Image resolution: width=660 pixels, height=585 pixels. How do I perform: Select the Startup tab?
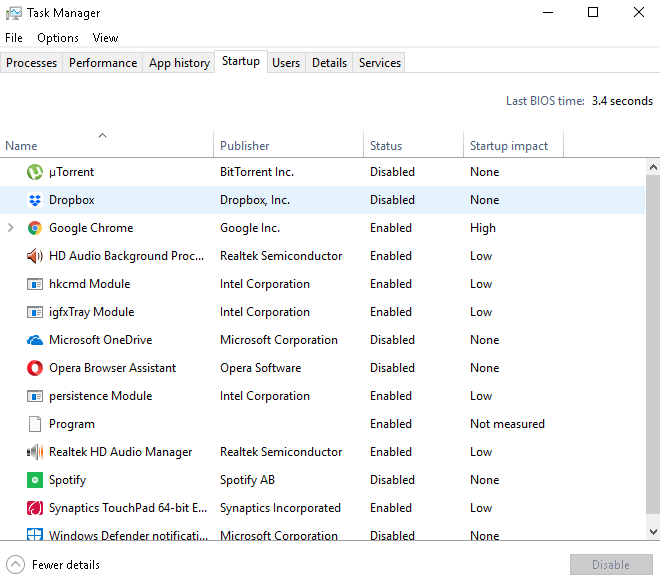coord(241,61)
